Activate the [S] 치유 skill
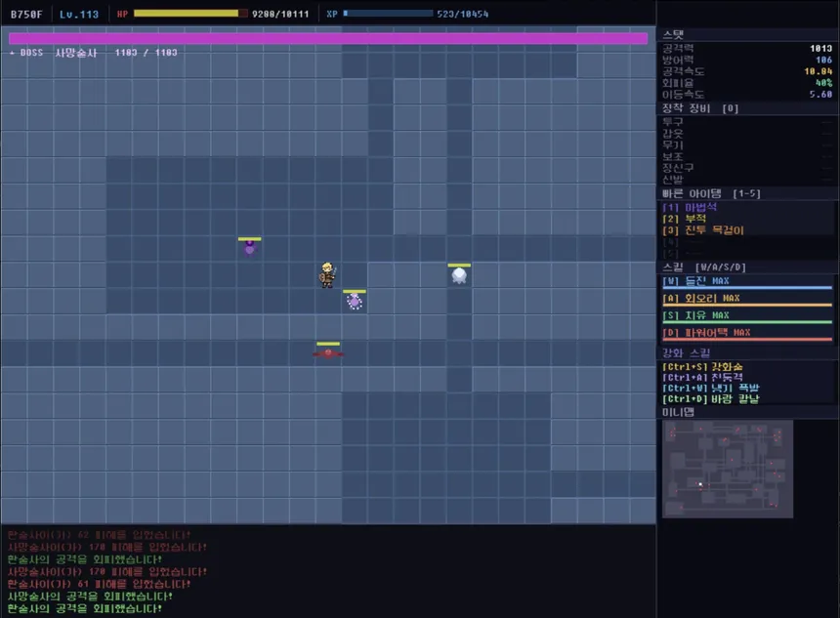The width and height of the screenshot is (840, 618). 747,316
